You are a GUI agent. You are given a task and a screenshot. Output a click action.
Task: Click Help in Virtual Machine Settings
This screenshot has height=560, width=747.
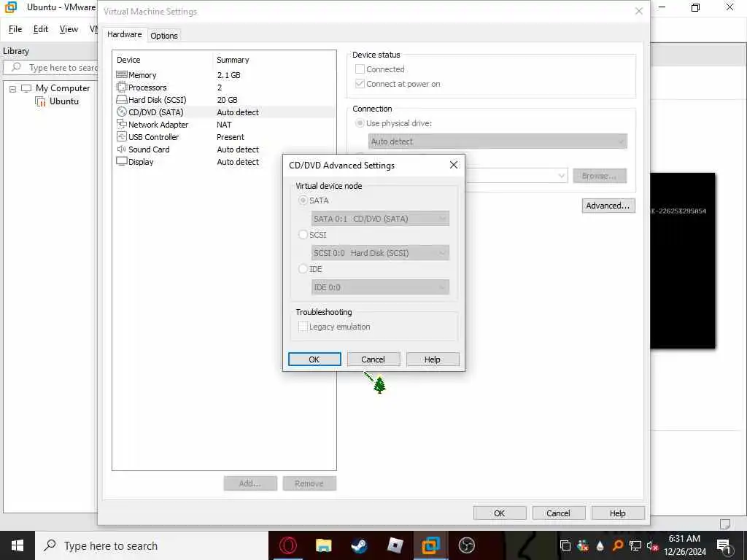pos(617,513)
